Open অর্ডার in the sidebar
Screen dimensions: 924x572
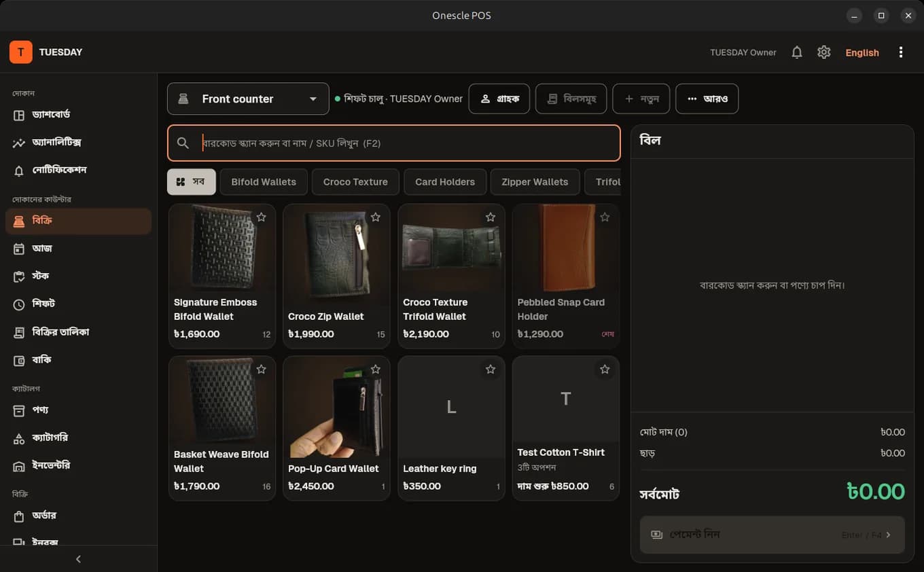point(78,516)
